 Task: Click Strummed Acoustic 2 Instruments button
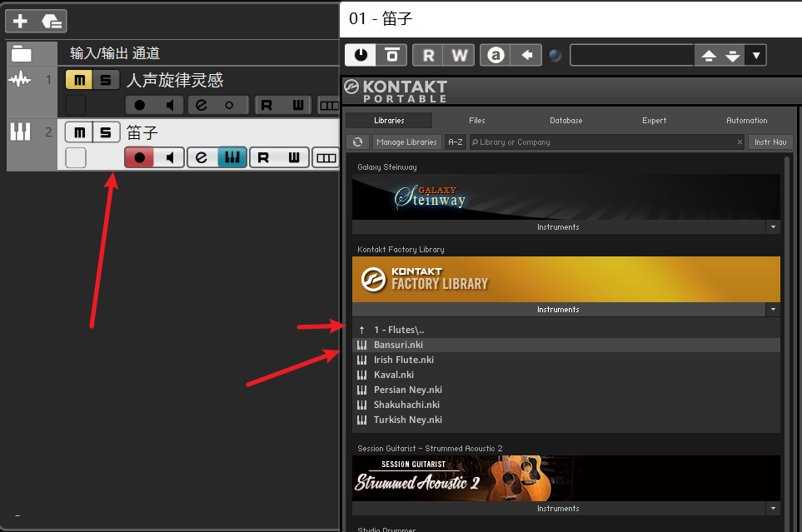pyautogui.click(x=559, y=509)
